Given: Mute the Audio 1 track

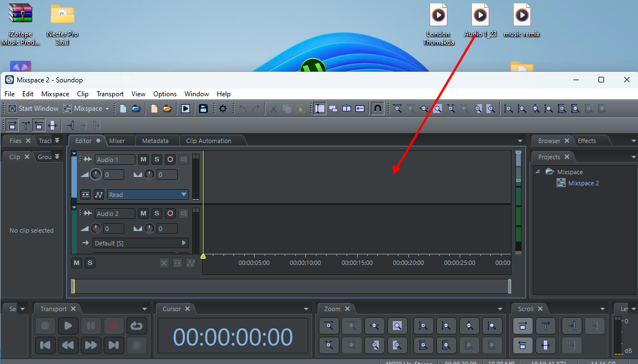Looking at the screenshot, I should point(143,160).
